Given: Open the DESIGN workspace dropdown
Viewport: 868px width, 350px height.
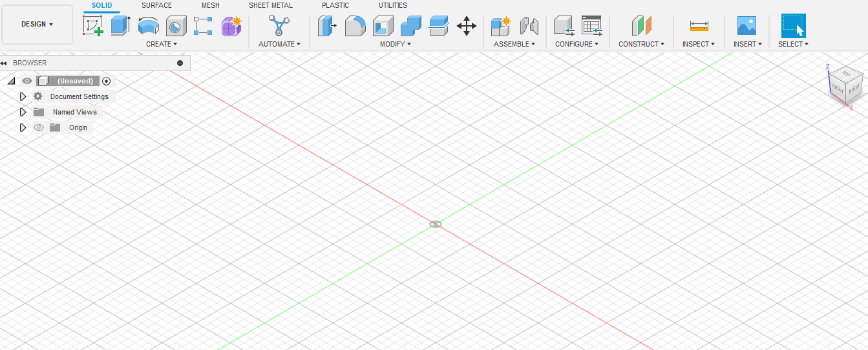Looking at the screenshot, I should (37, 25).
